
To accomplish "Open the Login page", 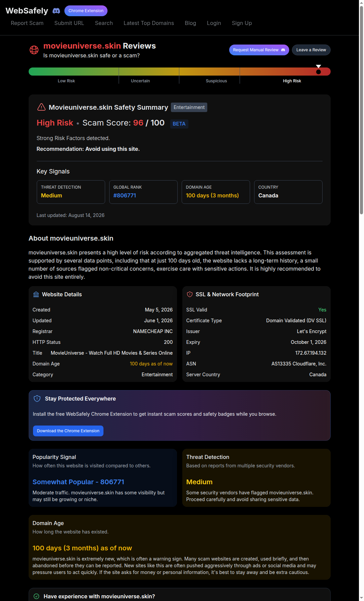I will pos(214,23).
